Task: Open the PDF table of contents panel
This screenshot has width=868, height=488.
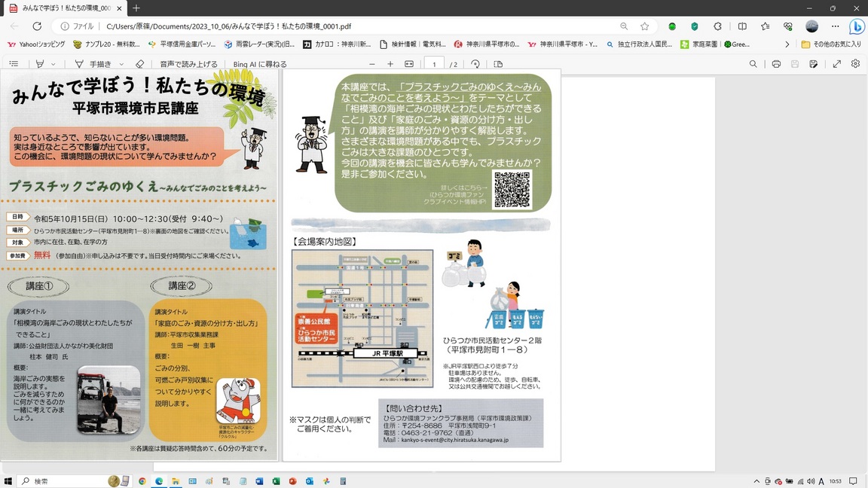Action: (x=14, y=64)
